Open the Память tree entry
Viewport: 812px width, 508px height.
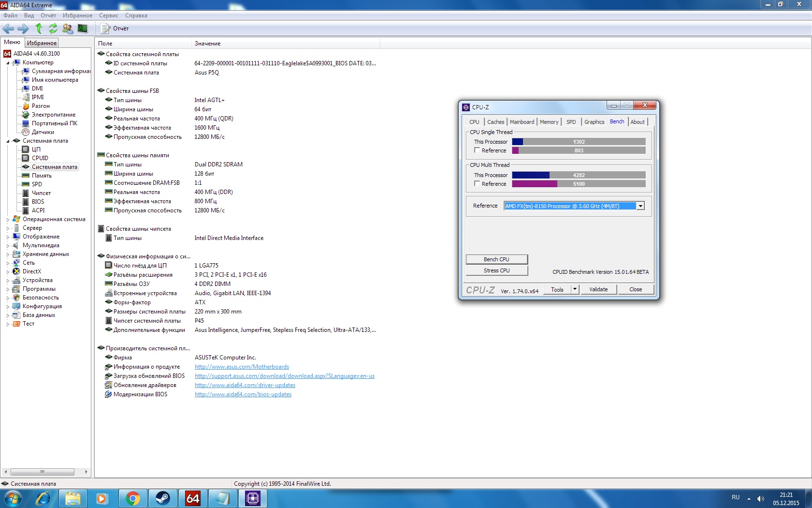tap(42, 176)
